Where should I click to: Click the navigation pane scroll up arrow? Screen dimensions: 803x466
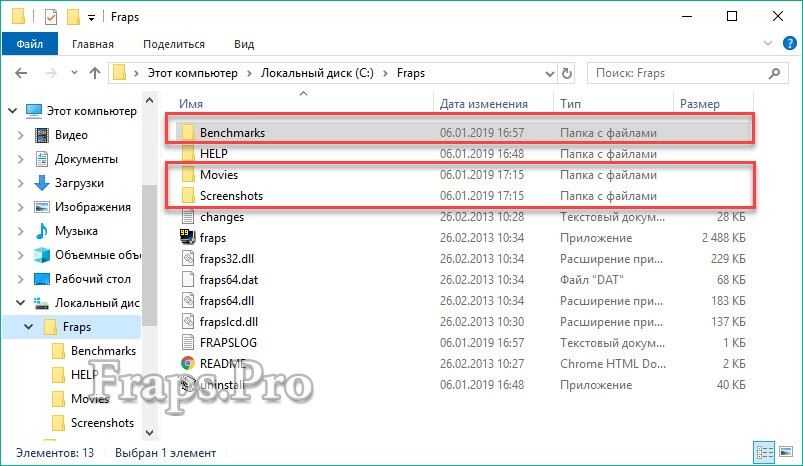tap(150, 100)
